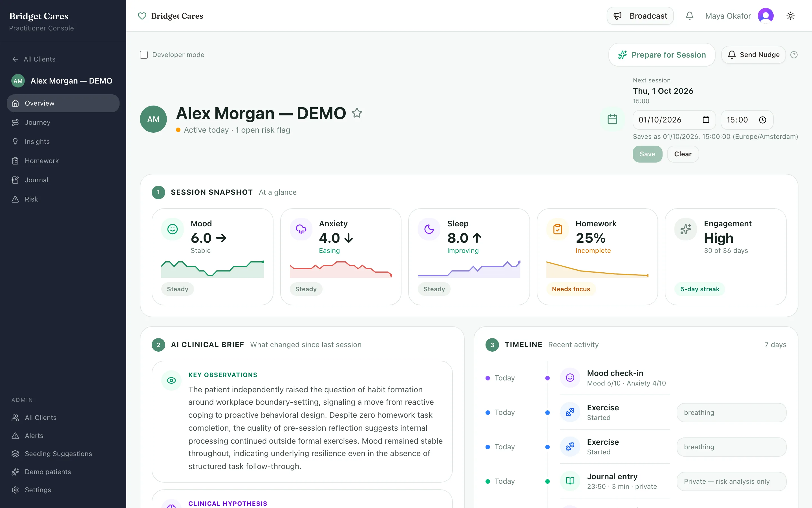
Task: Click the Sleep sparkline chart
Action: click(x=469, y=269)
